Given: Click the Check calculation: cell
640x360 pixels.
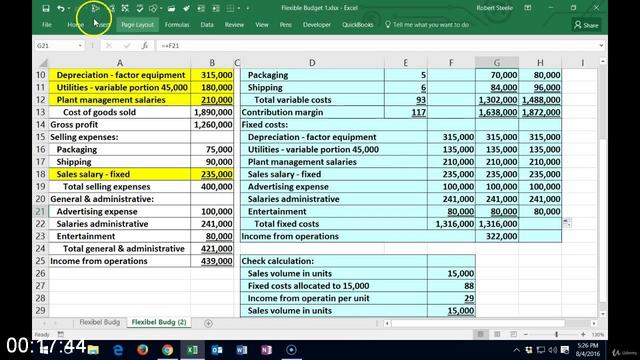Looking at the screenshot, I should 334,261.
